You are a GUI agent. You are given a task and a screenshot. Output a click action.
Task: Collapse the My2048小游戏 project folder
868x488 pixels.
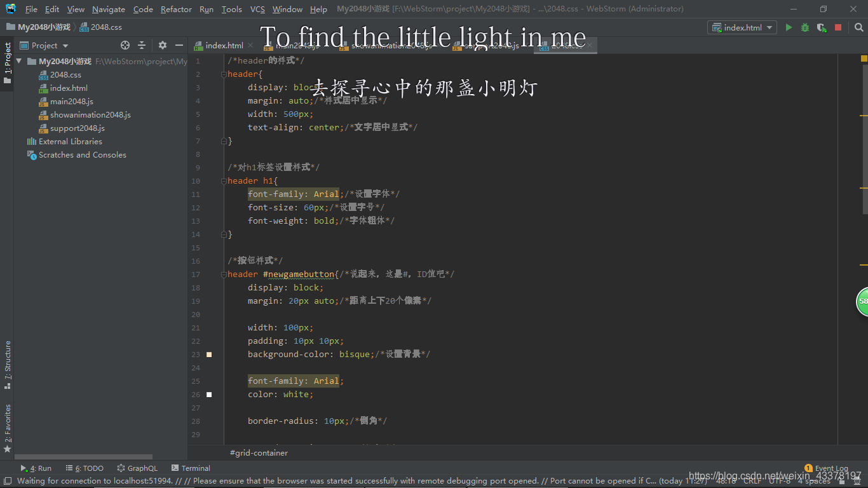[18, 61]
